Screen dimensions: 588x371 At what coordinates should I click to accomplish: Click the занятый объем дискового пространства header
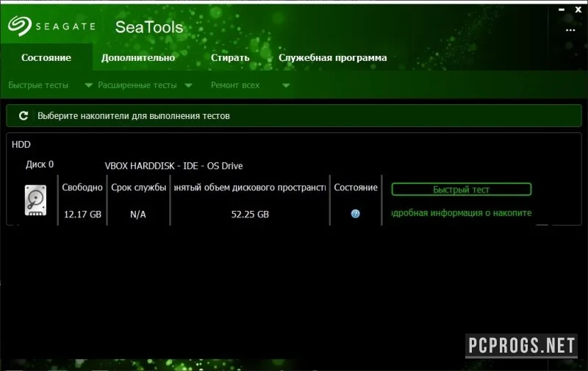point(250,187)
